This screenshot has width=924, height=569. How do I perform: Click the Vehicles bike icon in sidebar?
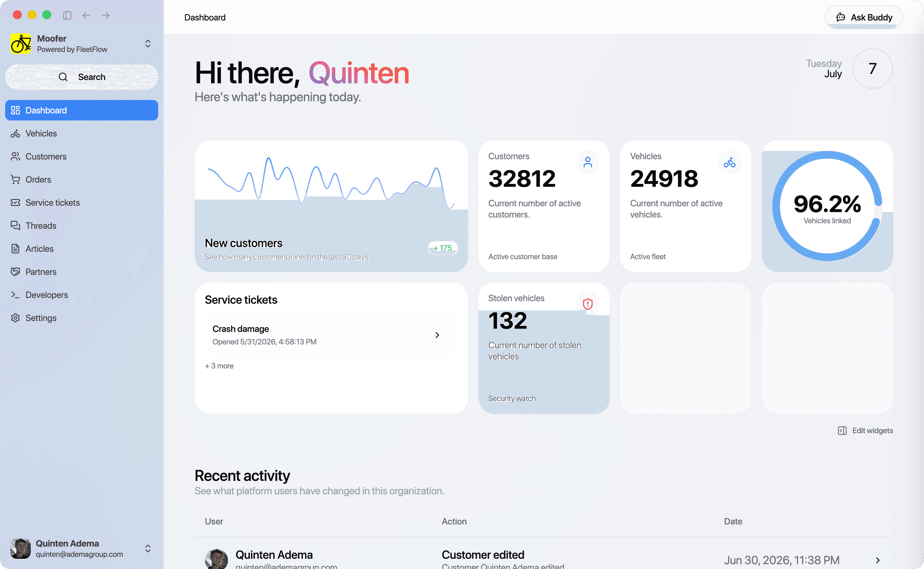pyautogui.click(x=15, y=134)
